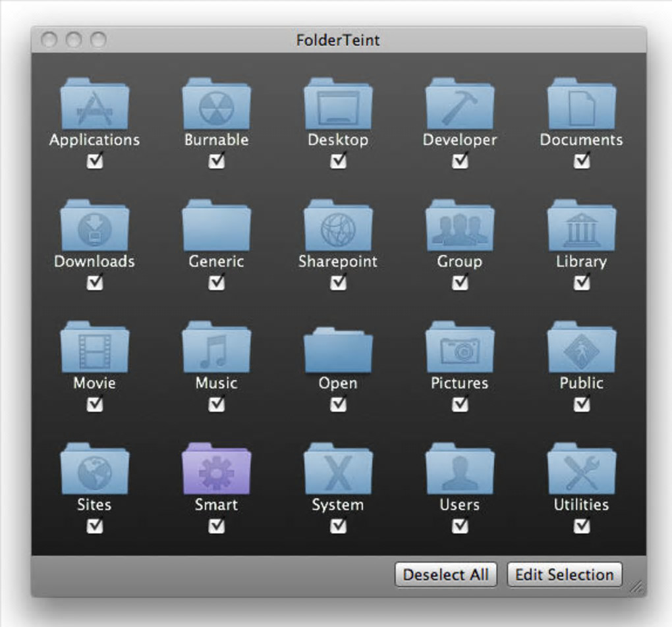Pick the purple Smart folder icon

click(217, 468)
